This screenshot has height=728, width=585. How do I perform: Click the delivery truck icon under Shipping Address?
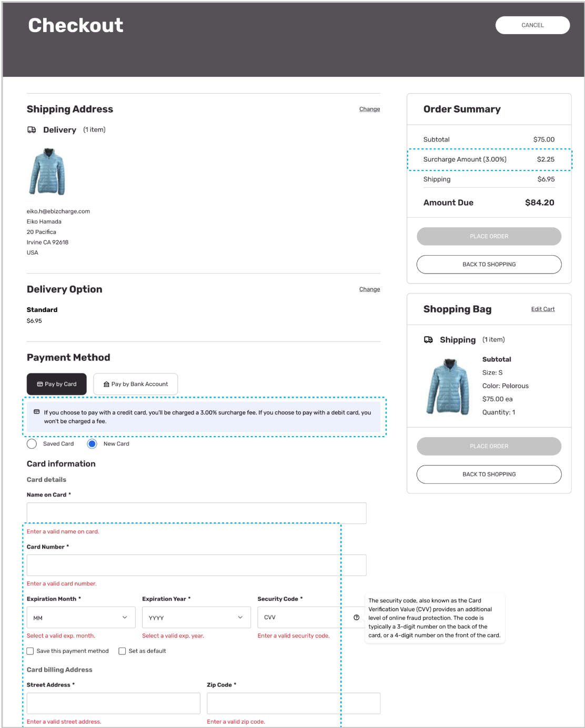pyautogui.click(x=32, y=130)
